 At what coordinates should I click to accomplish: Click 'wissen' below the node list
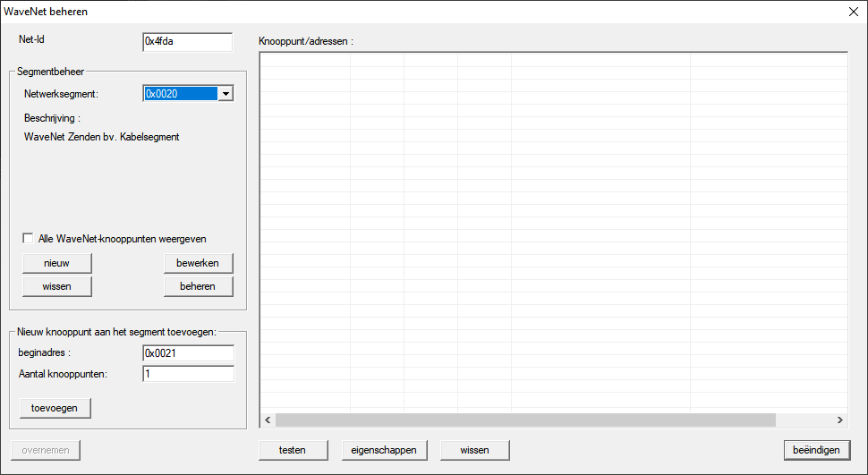tap(474, 450)
